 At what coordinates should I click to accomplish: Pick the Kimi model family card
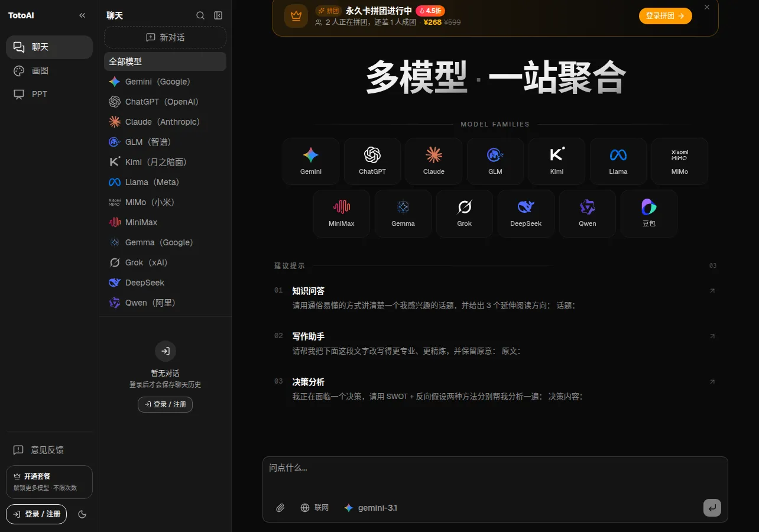tap(557, 161)
